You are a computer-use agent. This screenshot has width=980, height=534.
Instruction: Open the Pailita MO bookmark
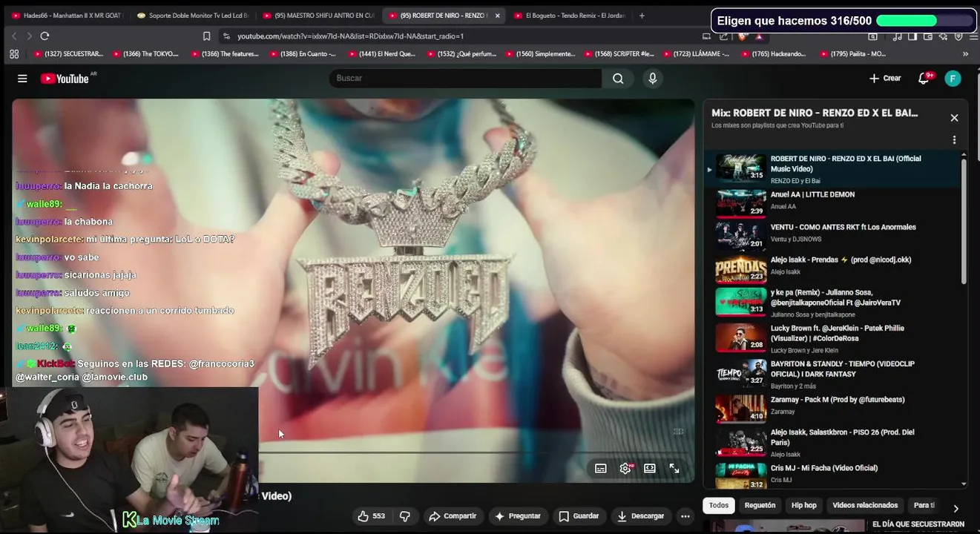(x=853, y=54)
